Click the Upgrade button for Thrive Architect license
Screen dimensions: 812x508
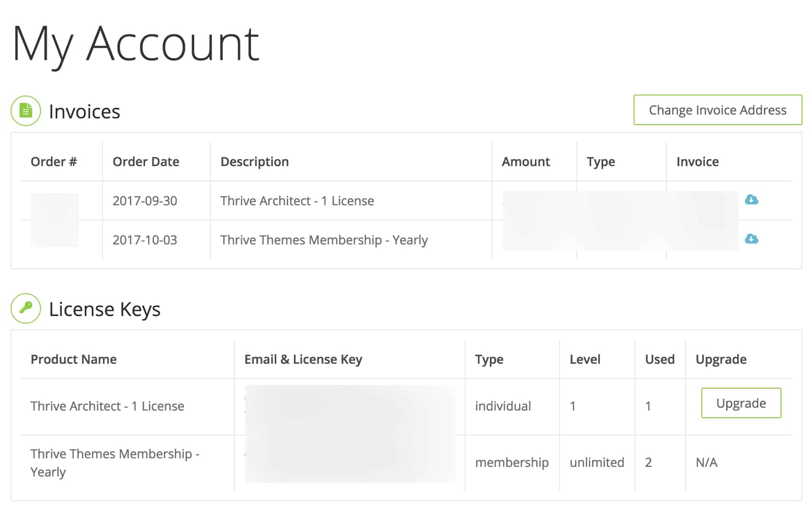pos(740,403)
